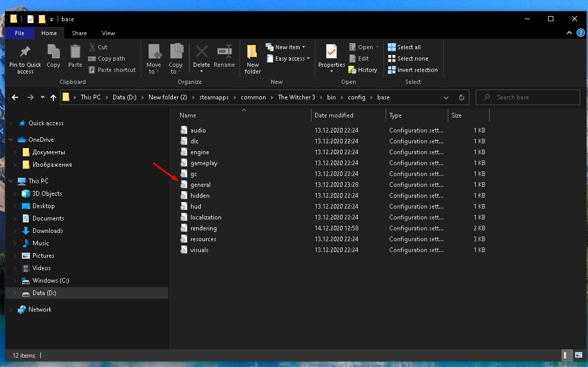Click the Search base input field

(528, 97)
